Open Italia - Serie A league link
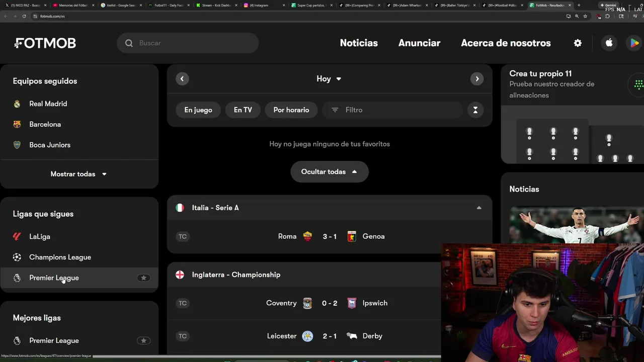 [x=215, y=208]
